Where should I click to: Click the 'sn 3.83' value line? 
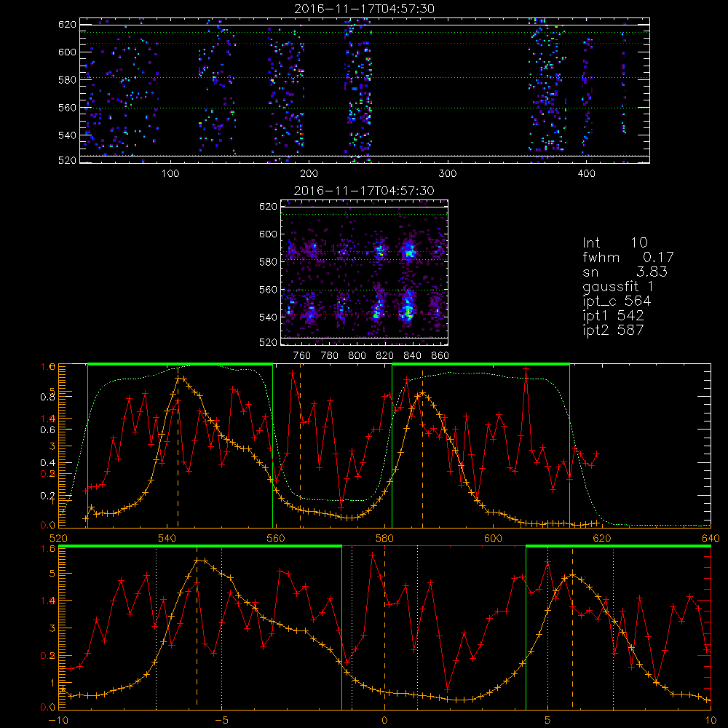click(x=625, y=272)
